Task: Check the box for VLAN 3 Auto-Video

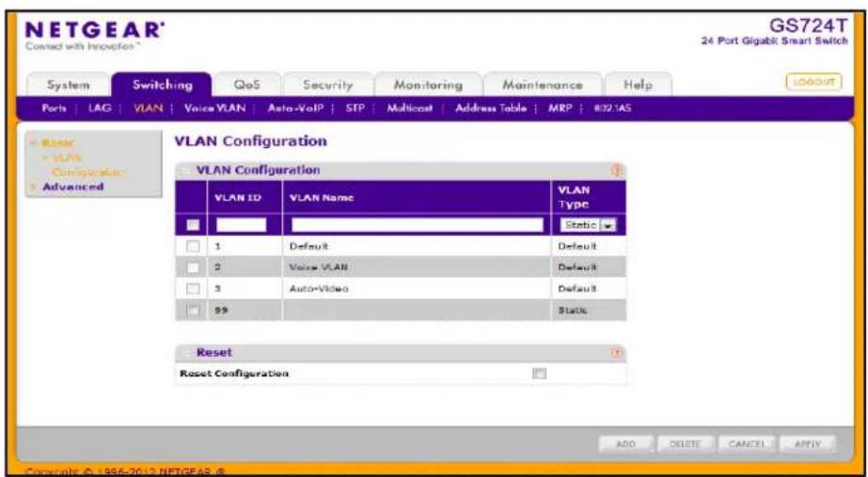Action: point(192,289)
